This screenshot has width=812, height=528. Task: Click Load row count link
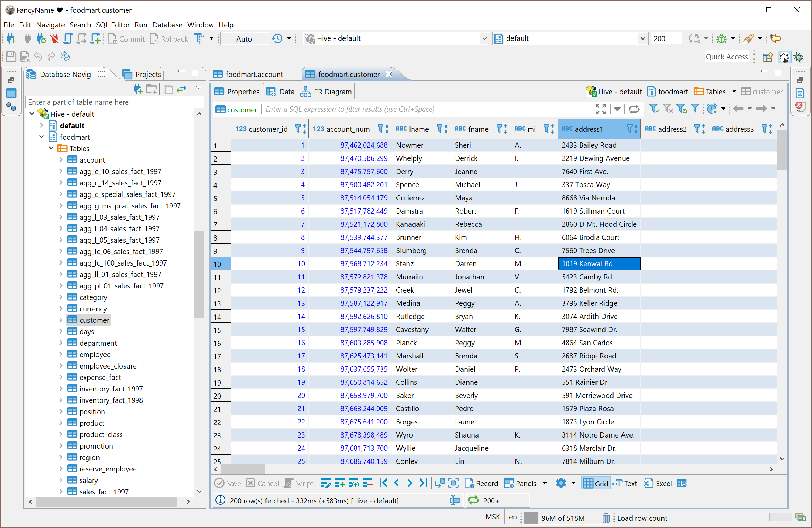[x=642, y=518]
